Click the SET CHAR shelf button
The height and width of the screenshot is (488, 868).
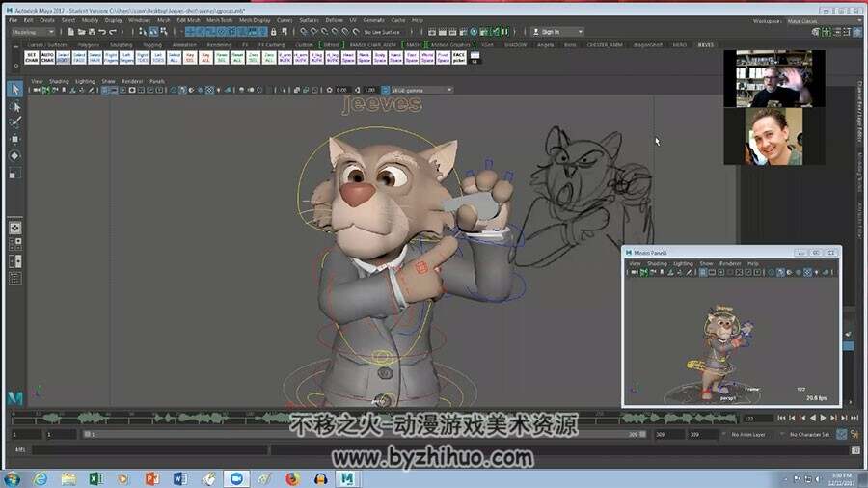click(31, 57)
